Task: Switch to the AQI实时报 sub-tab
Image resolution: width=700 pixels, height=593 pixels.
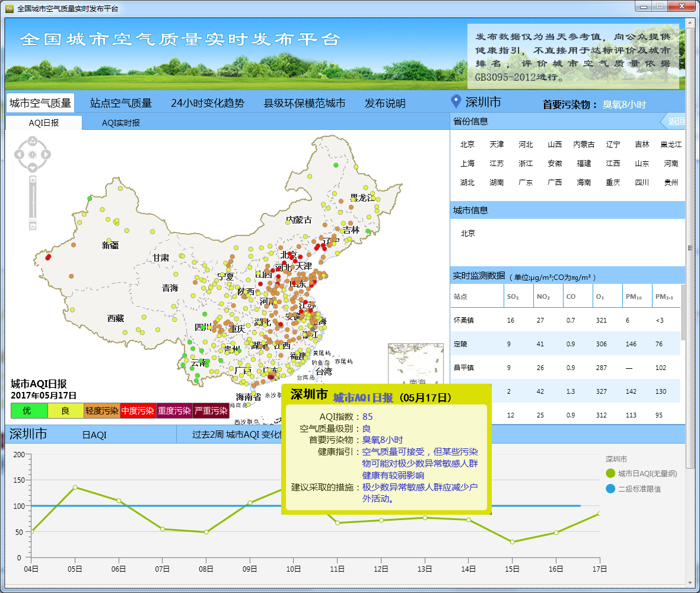Action: (x=121, y=123)
